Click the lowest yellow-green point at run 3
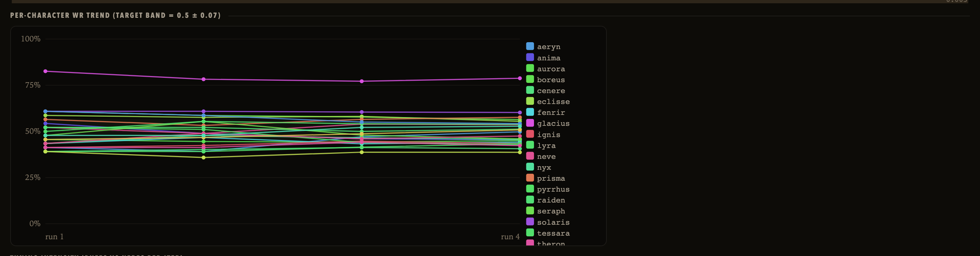This screenshot has width=980, height=256. coord(362,152)
